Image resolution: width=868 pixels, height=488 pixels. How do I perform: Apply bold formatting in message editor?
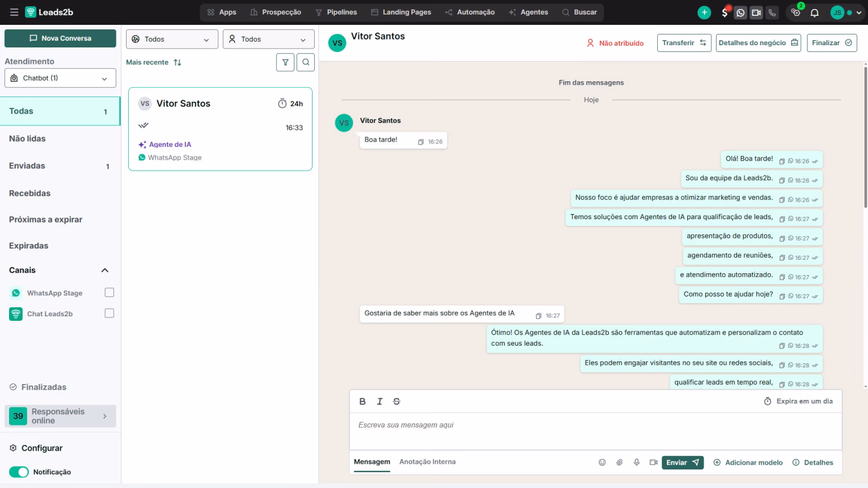362,401
